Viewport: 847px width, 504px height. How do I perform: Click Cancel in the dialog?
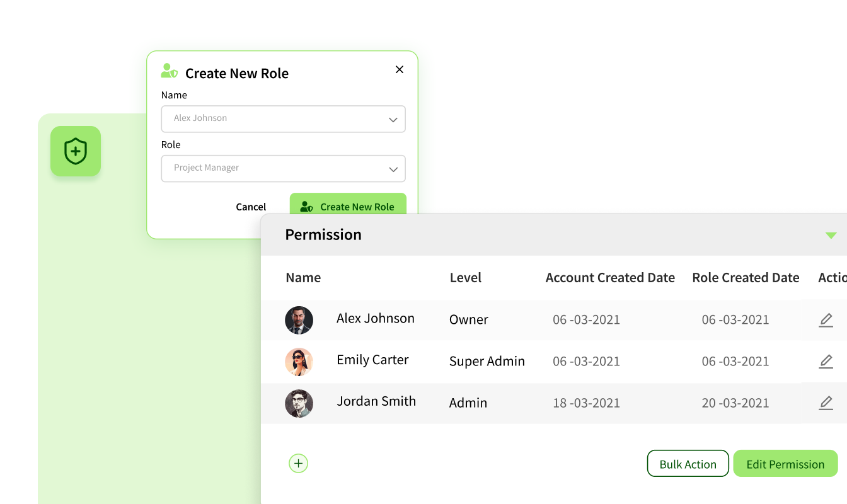[x=250, y=206]
